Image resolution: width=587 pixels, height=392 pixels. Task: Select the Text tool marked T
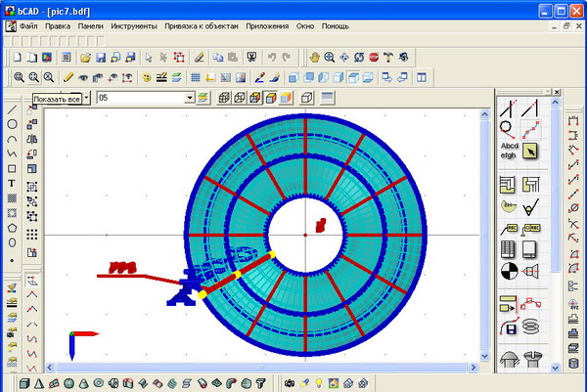pos(12,183)
